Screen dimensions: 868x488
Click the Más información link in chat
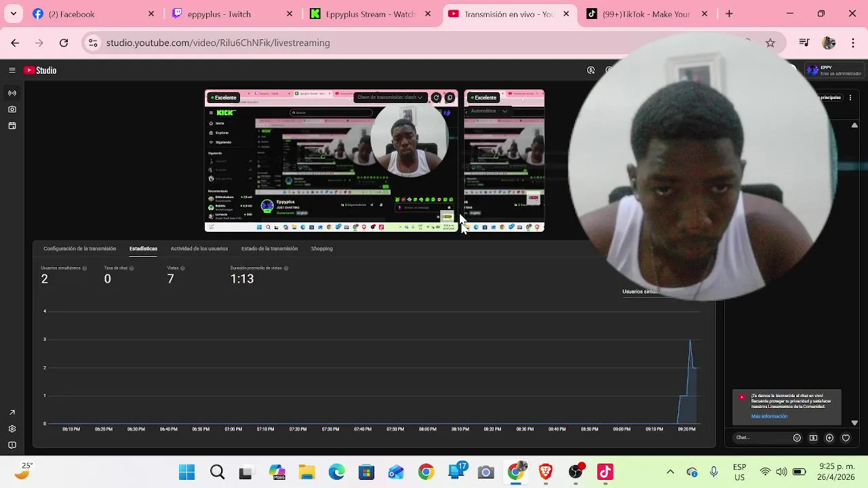click(x=769, y=417)
